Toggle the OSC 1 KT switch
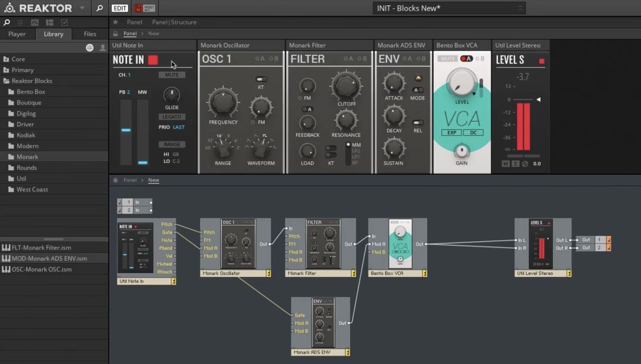The width and height of the screenshot is (641, 364). (x=261, y=79)
